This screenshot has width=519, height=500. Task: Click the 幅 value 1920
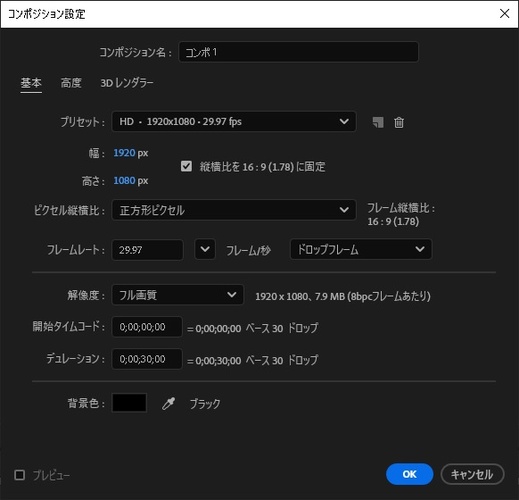click(x=124, y=153)
